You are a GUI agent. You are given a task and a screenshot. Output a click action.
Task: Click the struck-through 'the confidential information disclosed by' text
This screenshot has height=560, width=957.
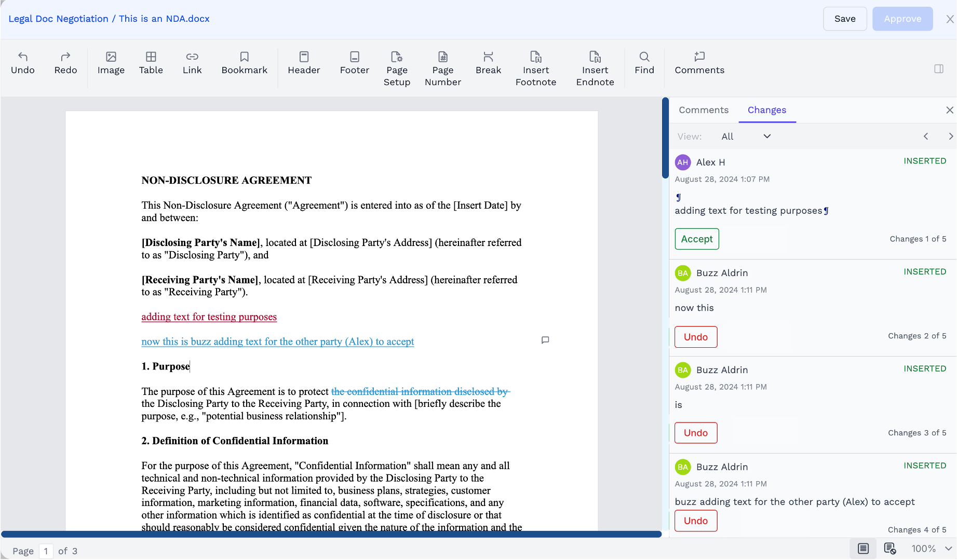[421, 391]
